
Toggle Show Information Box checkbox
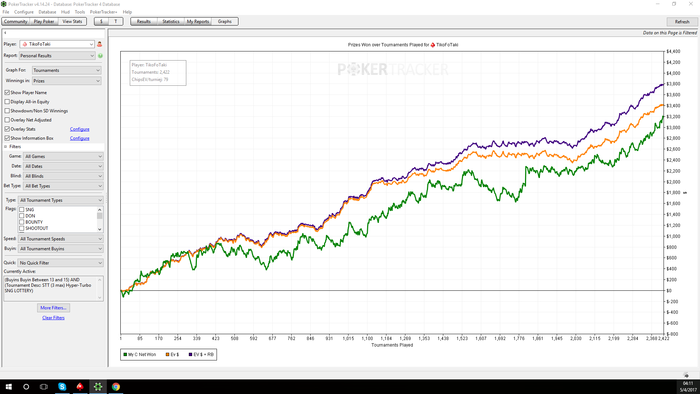7,138
